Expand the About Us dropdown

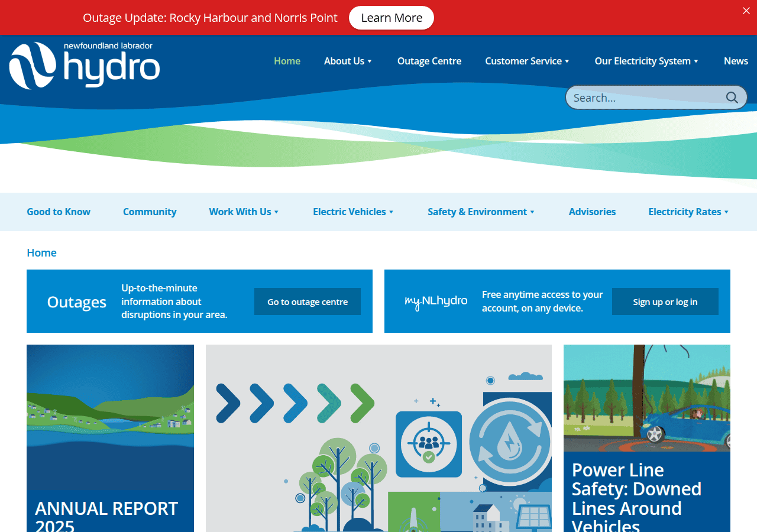click(x=348, y=61)
